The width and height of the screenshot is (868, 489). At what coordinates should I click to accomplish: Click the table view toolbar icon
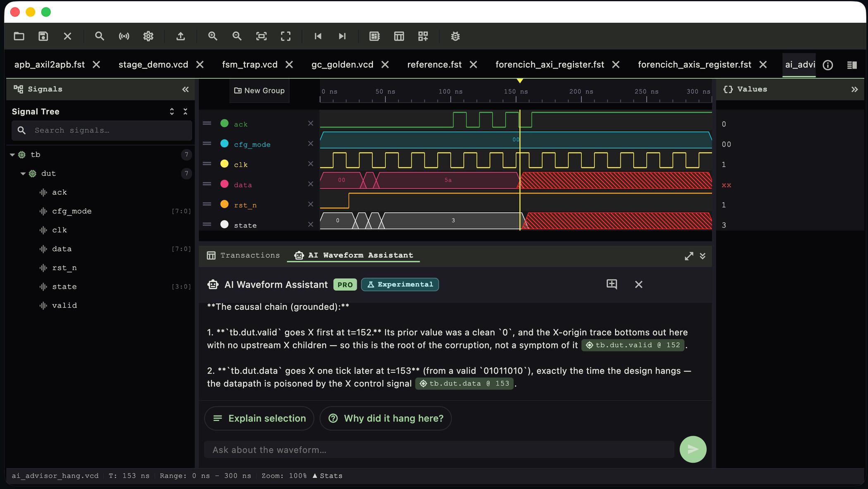pos(399,36)
